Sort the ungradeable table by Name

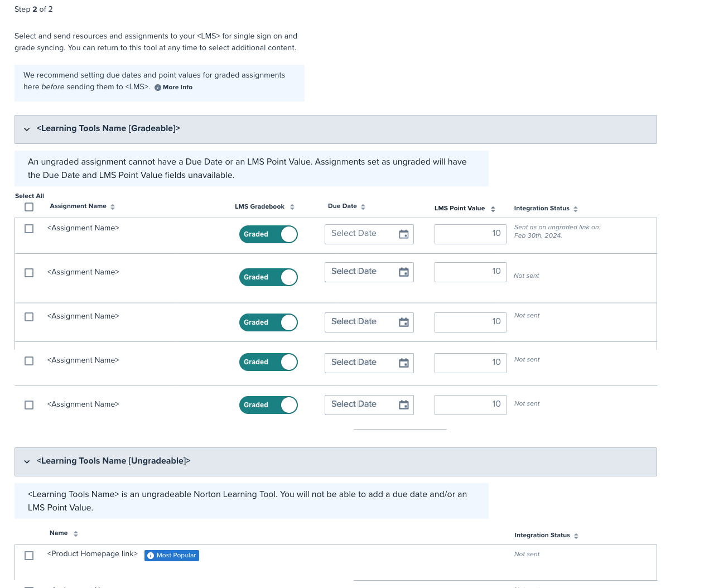[76, 533]
